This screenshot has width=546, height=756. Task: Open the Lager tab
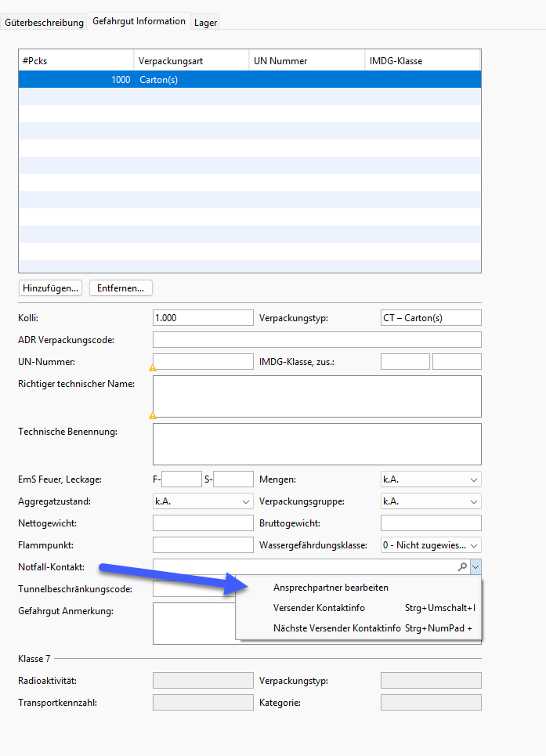[x=205, y=23]
